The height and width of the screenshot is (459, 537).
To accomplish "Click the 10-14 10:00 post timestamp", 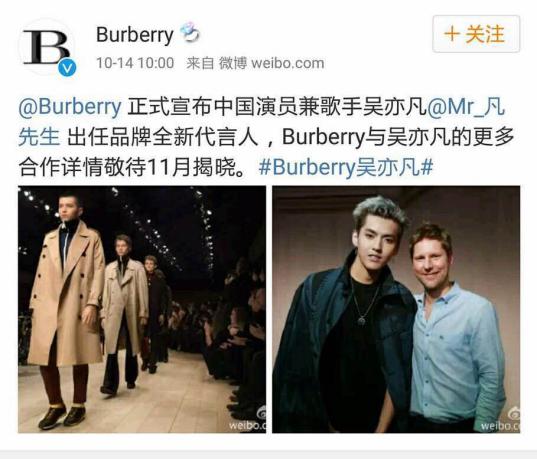I will pyautogui.click(x=135, y=63).
